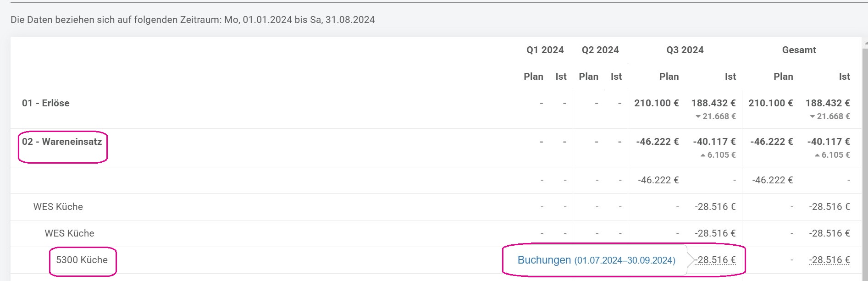The height and width of the screenshot is (281, 868).
Task: Click the 01 - Erlöse row label
Action: click(x=46, y=103)
